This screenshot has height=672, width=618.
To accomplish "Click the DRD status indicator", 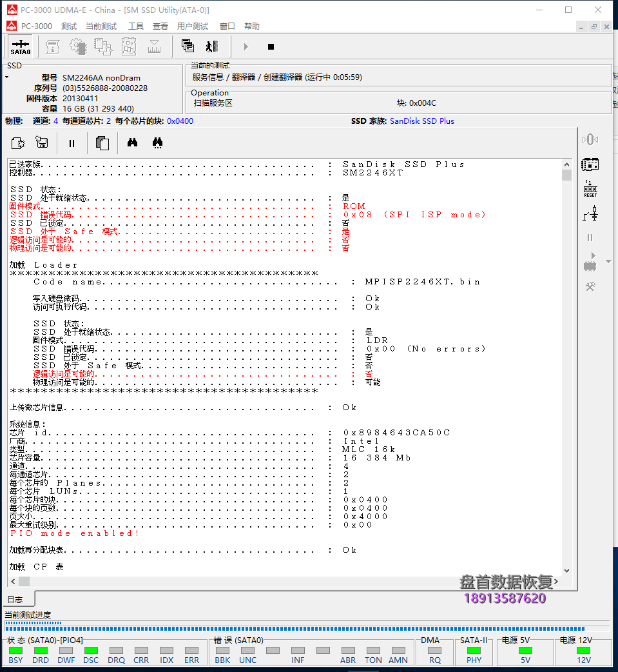I will (41, 651).
